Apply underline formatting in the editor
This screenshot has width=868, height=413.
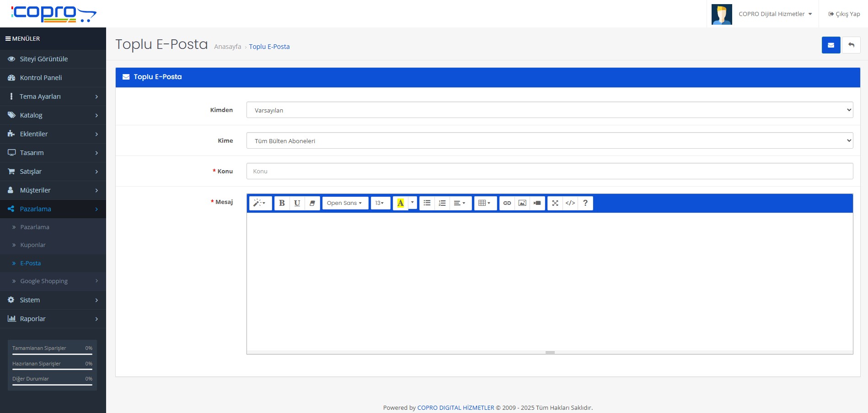[297, 203]
